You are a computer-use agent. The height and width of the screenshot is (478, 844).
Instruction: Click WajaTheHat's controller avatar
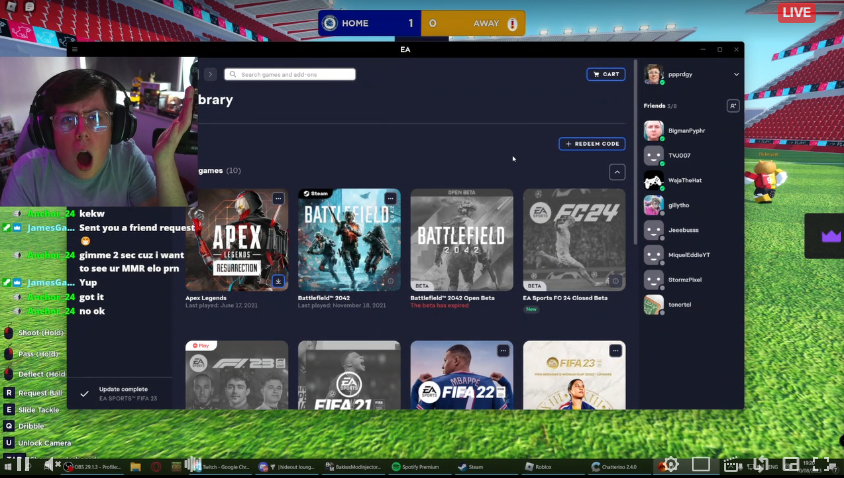653,180
